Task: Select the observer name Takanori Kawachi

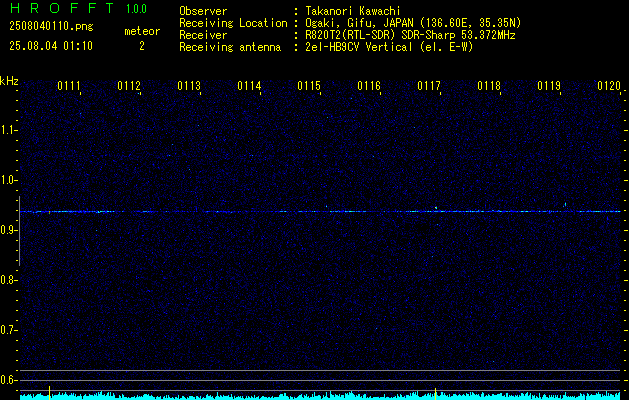Action: pyautogui.click(x=353, y=11)
